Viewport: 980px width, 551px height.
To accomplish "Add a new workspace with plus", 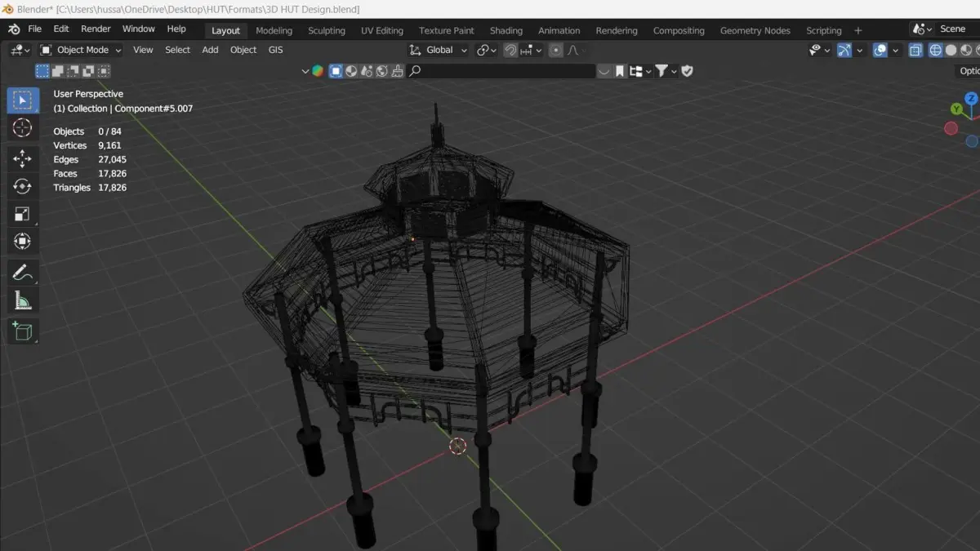I will click(858, 30).
